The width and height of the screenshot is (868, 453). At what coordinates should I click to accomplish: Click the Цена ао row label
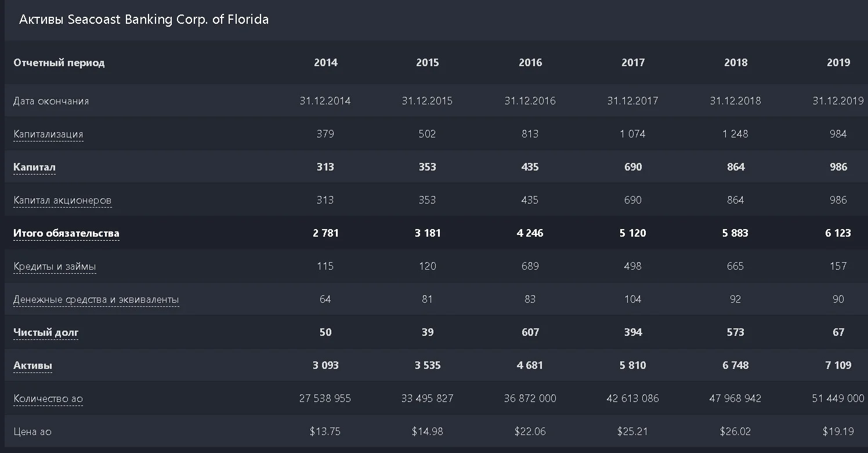point(32,432)
